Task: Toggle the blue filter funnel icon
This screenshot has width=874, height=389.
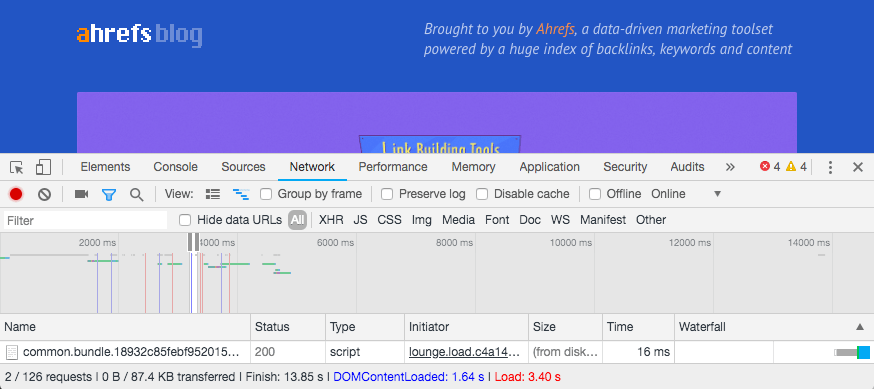Action: [109, 194]
